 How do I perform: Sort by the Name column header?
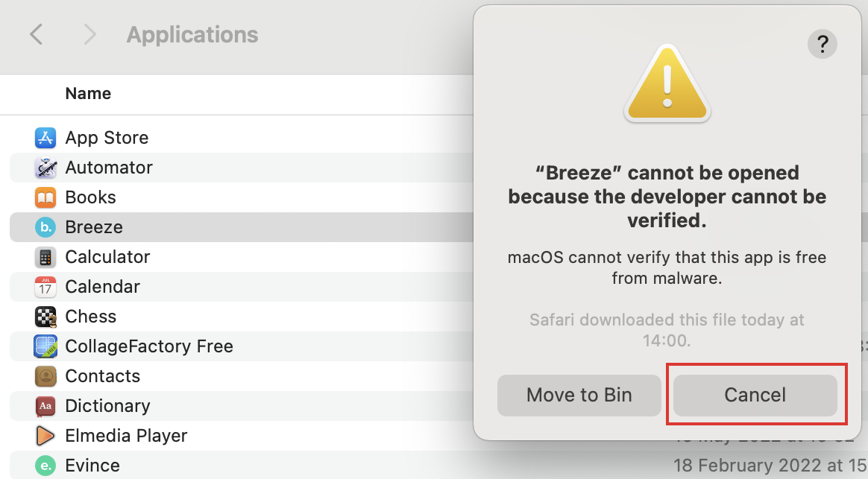coord(88,94)
